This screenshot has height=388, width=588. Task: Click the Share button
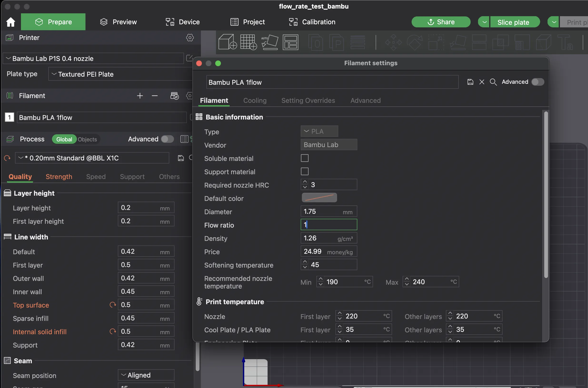coord(441,22)
